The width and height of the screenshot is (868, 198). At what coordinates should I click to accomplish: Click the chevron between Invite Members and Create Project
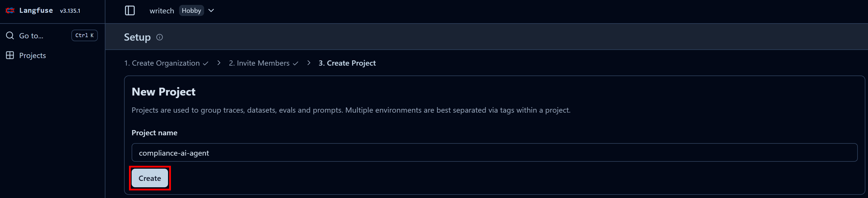pos(308,63)
